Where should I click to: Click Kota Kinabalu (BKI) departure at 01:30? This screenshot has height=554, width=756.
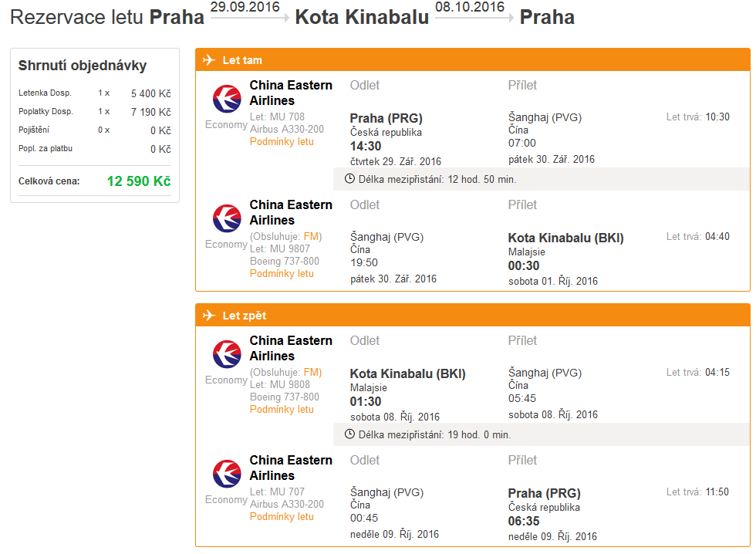pos(408,373)
